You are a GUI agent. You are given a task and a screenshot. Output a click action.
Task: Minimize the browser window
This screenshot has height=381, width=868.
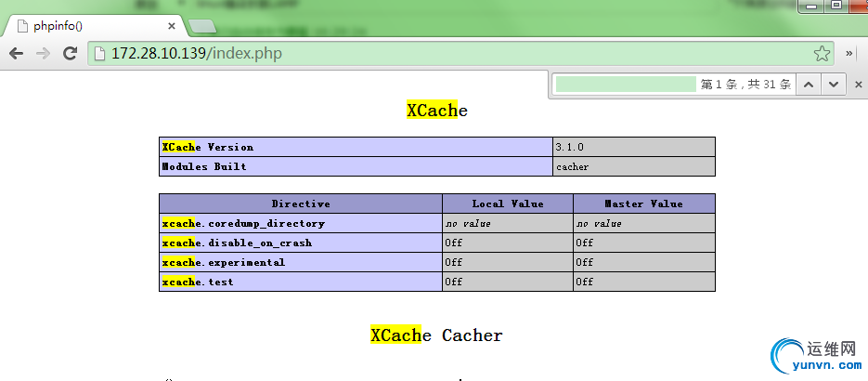click(812, 6)
